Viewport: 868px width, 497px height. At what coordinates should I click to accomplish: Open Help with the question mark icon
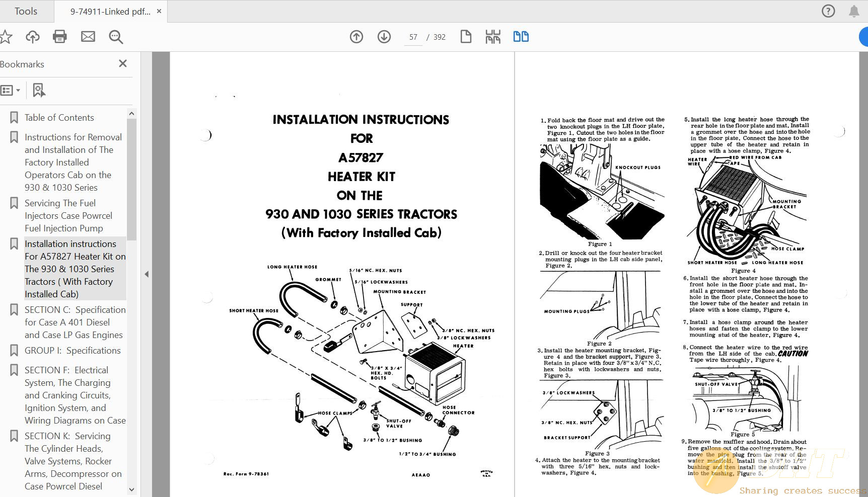(x=828, y=11)
